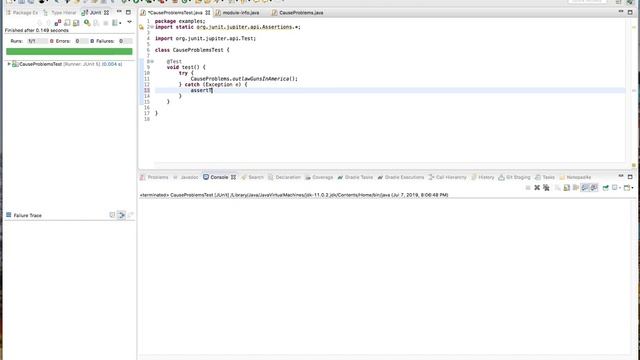Click Remove Launch X icon in Console
Image resolution: width=640 pixels, height=360 pixels.
537,188
